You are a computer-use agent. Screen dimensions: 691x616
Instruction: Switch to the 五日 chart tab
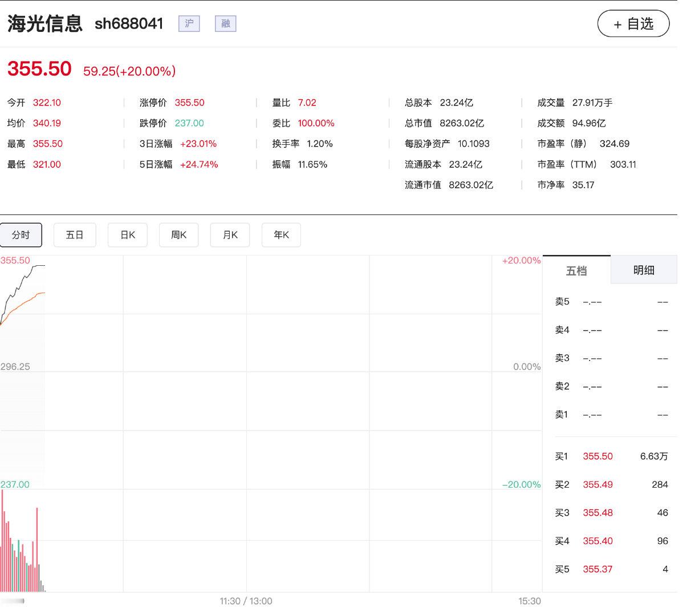pos(75,235)
